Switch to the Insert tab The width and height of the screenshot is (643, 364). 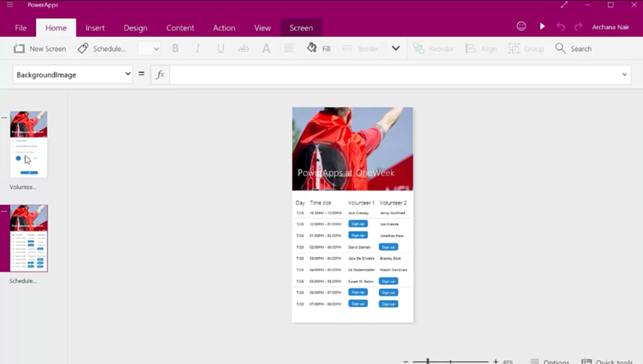click(x=95, y=28)
